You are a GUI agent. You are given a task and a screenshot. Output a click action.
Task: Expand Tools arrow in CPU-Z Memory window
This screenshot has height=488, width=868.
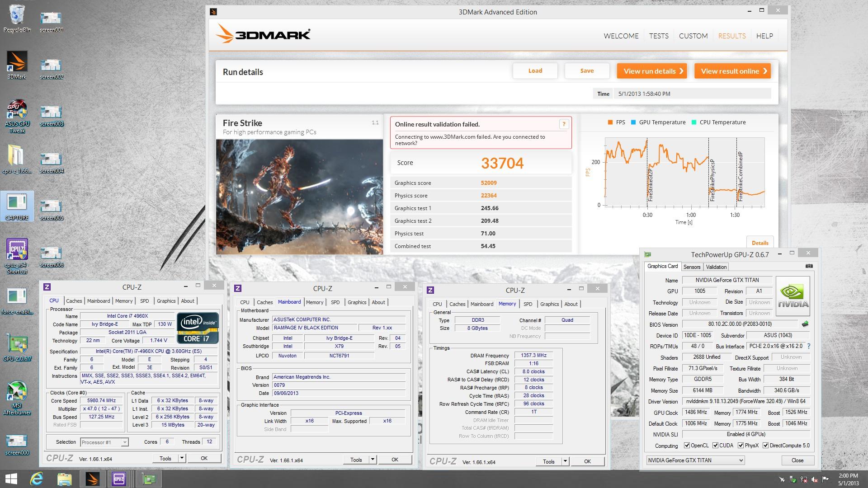coord(565,461)
